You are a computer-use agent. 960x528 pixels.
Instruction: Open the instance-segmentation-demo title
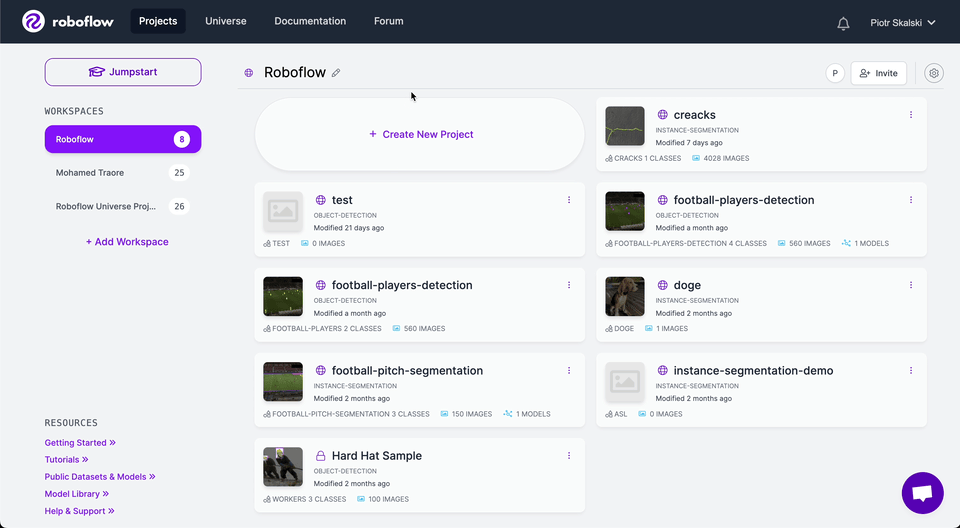753,371
